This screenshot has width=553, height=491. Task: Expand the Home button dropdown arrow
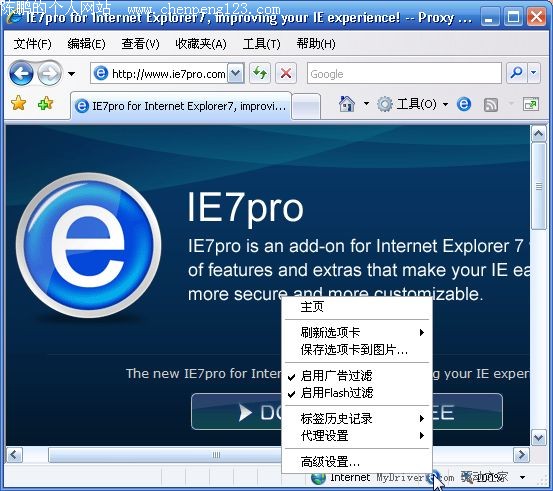click(x=366, y=104)
